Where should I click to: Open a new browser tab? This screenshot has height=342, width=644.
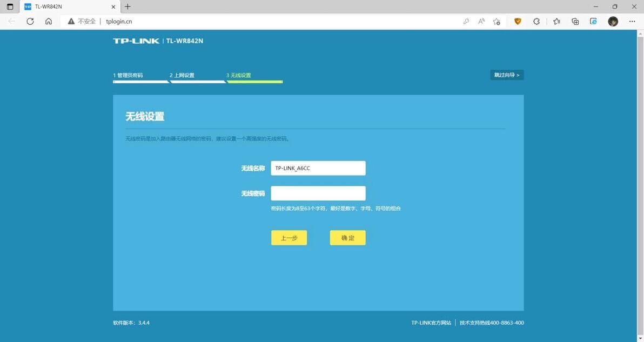128,6
